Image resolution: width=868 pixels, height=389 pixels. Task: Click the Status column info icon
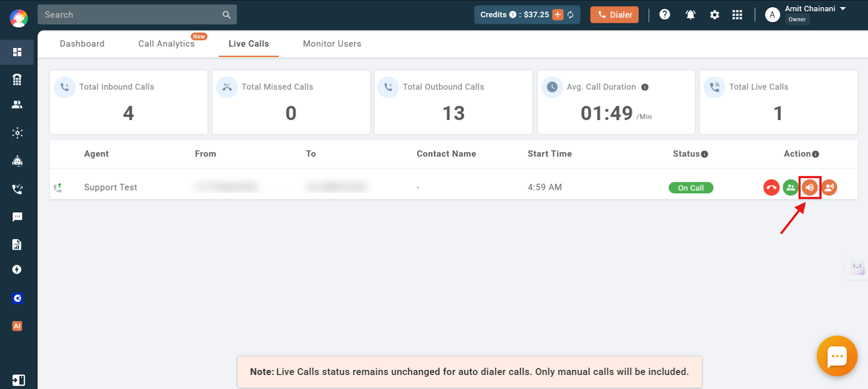[x=705, y=154]
